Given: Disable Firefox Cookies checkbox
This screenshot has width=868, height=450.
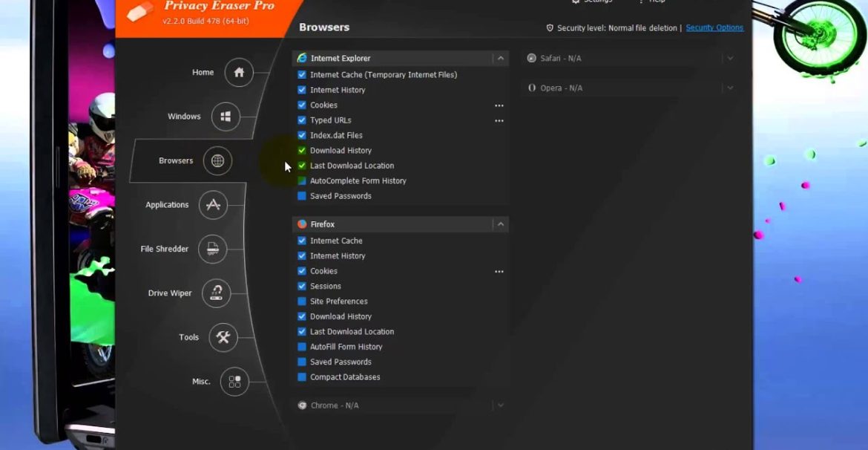Looking at the screenshot, I should [302, 271].
